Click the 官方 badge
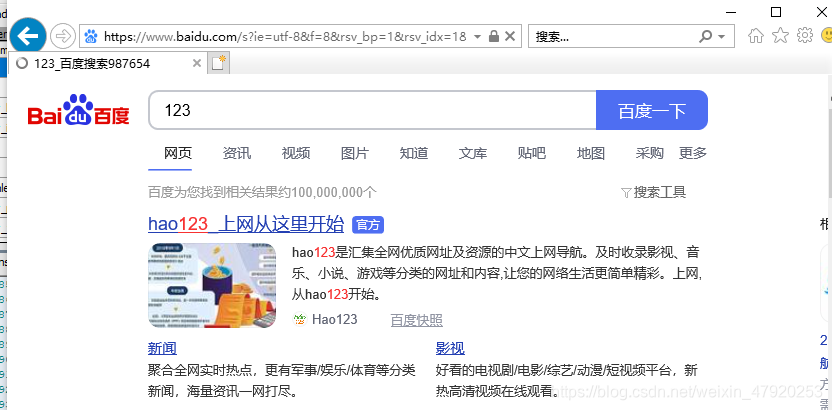 [368, 225]
